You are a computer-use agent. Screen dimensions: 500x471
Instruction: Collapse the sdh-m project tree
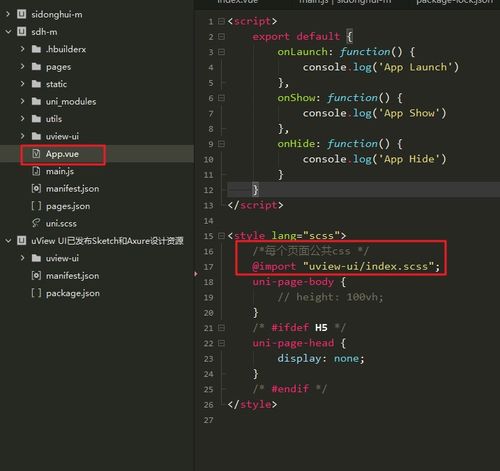(x=8, y=32)
